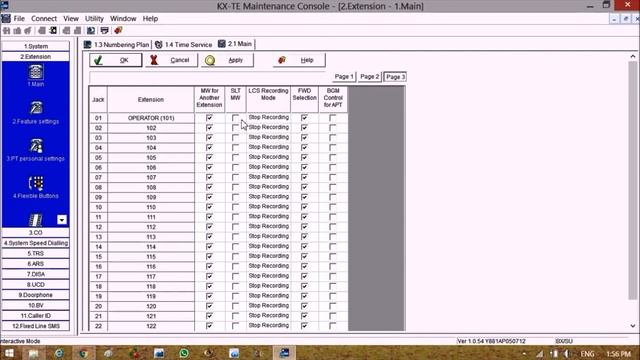This screenshot has width=640, height=360.
Task: Open the 1.Main extension icon in sidebar
Action: (36, 72)
